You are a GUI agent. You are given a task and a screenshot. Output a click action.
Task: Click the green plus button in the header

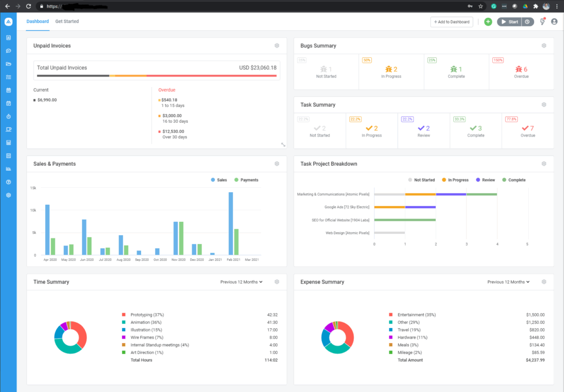(488, 21)
